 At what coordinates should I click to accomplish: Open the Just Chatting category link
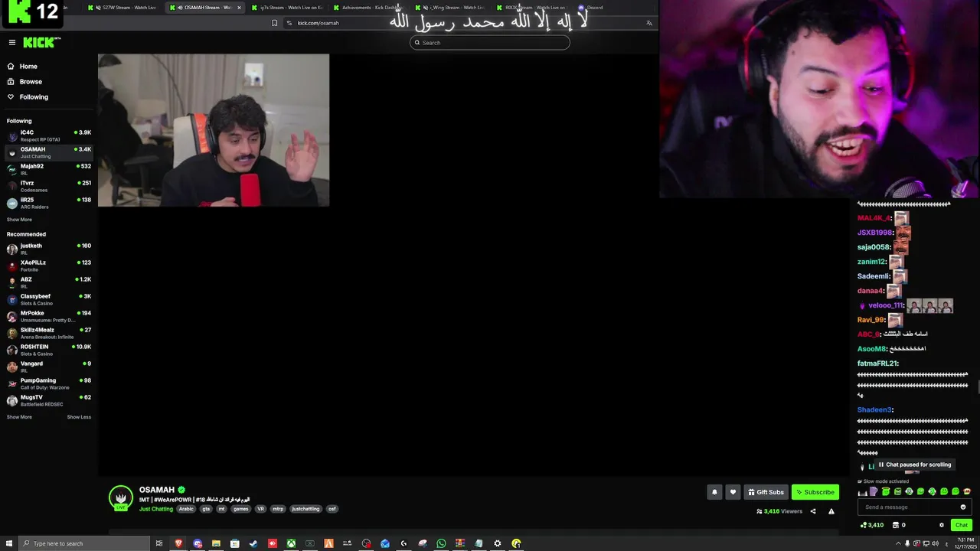[156, 509]
